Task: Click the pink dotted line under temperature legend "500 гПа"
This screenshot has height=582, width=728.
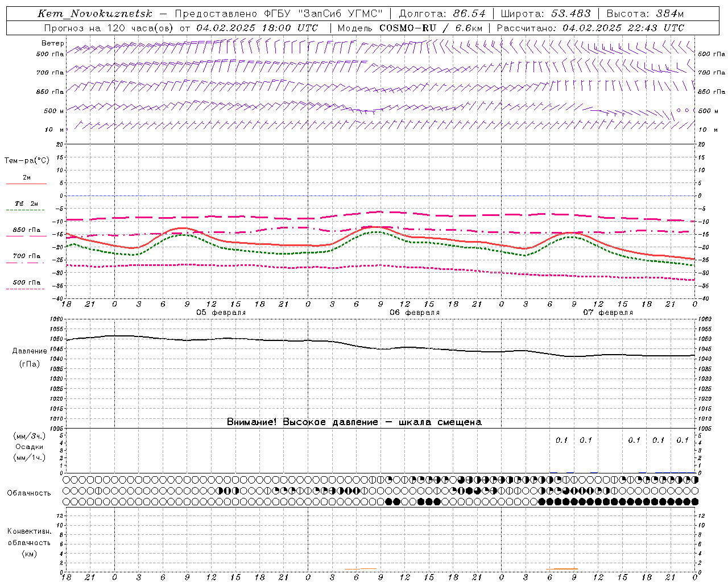Action: tap(26, 289)
